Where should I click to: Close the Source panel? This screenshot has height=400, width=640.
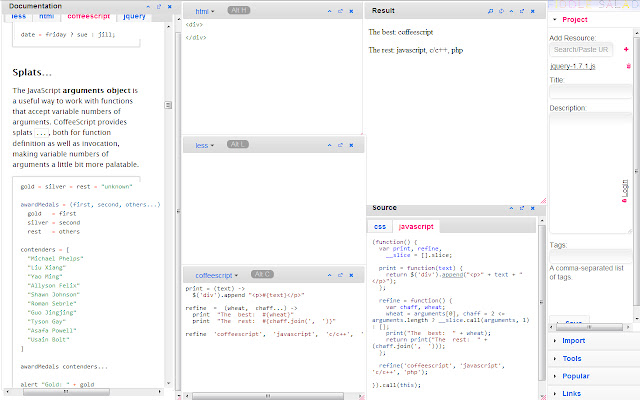pyautogui.click(x=533, y=209)
